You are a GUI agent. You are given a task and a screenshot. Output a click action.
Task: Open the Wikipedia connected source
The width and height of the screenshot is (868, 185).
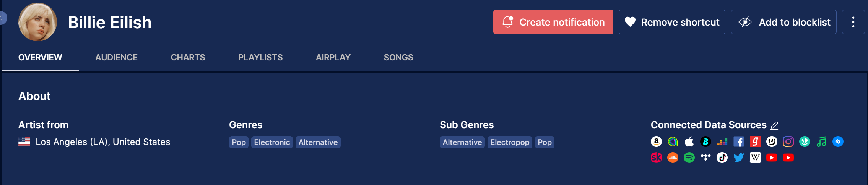point(755,158)
